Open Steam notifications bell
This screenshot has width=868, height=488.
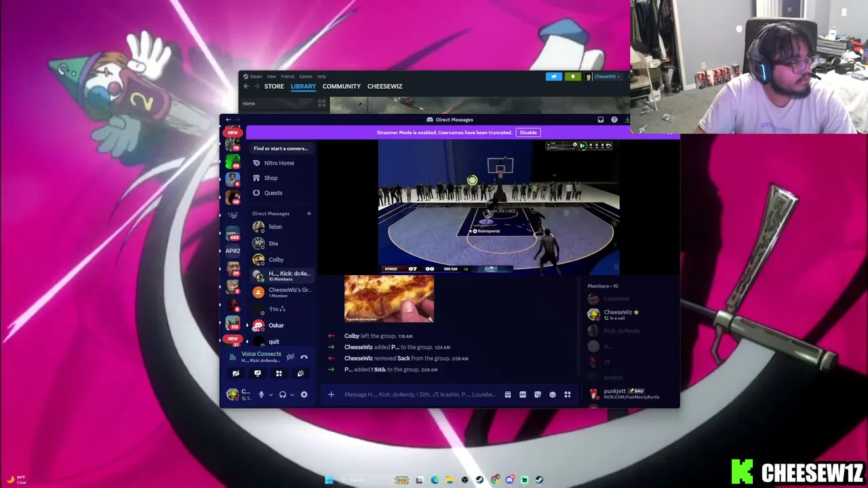tap(573, 77)
